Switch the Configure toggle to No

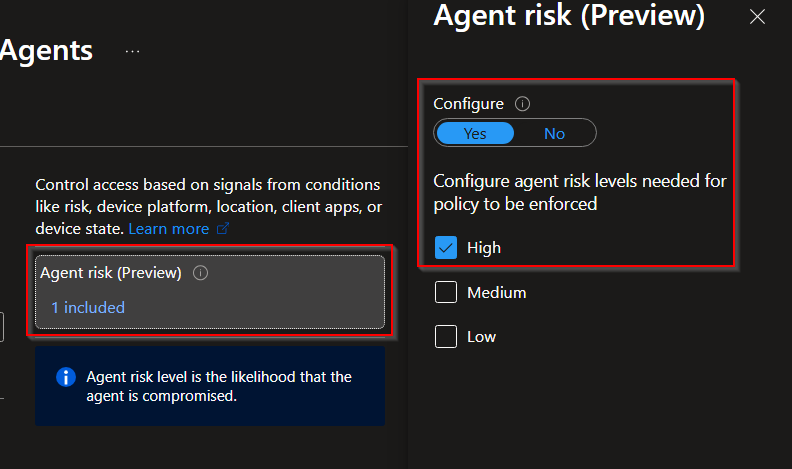pos(554,133)
